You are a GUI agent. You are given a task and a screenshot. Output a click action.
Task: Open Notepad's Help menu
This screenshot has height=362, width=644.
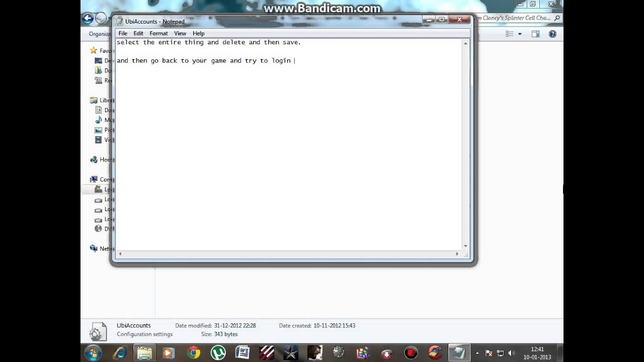199,33
